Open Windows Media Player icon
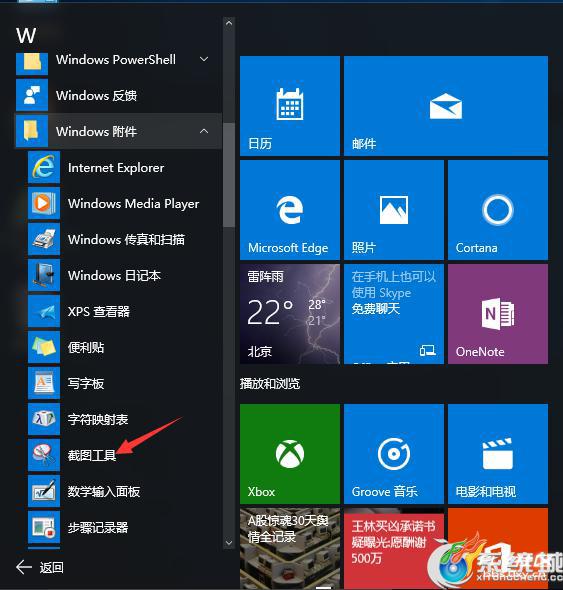This screenshot has height=590, width=563. [44, 203]
